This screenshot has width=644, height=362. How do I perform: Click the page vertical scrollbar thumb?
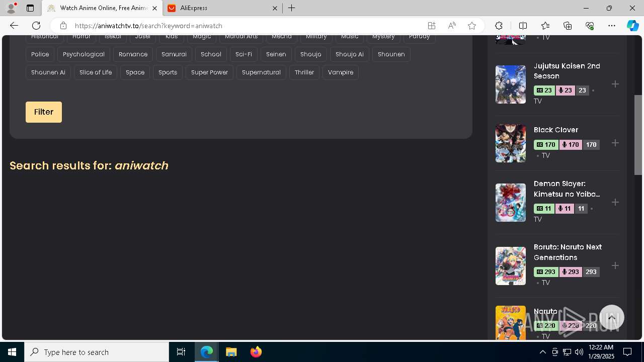tap(638, 135)
